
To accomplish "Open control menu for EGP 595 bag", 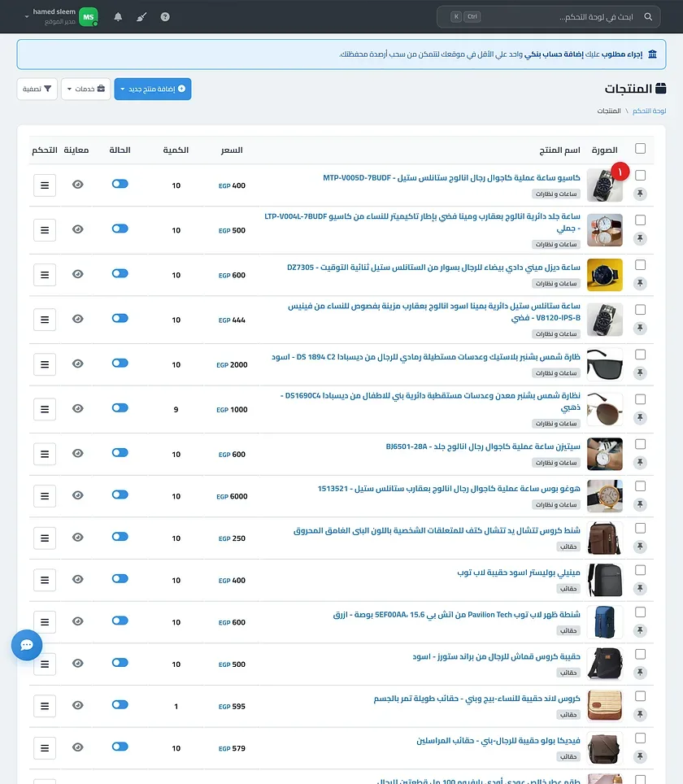I will (45, 706).
